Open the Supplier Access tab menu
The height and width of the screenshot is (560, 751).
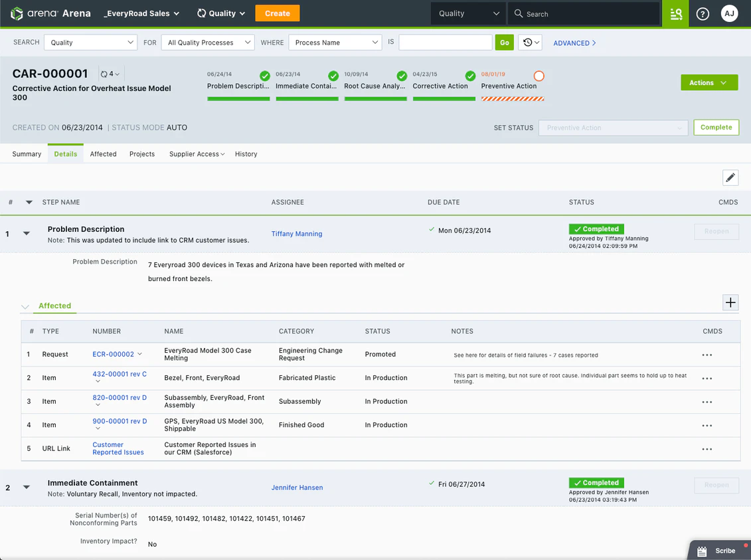tap(196, 153)
